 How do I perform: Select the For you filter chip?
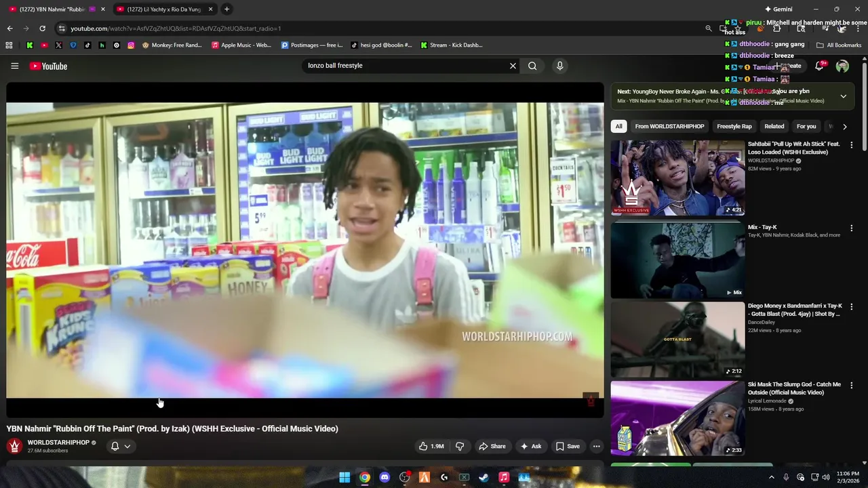[806, 126]
